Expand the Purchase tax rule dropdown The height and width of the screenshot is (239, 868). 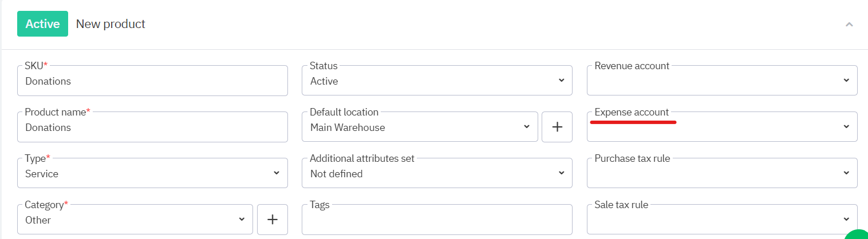pyautogui.click(x=721, y=173)
